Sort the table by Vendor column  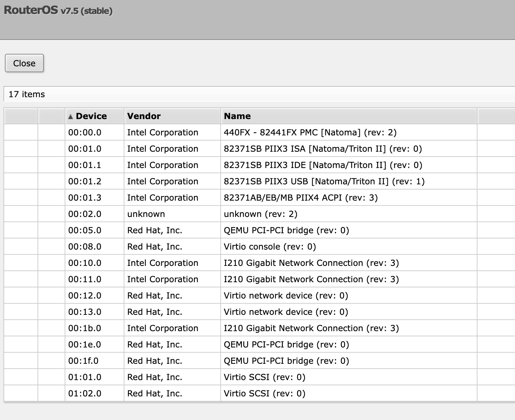(144, 116)
